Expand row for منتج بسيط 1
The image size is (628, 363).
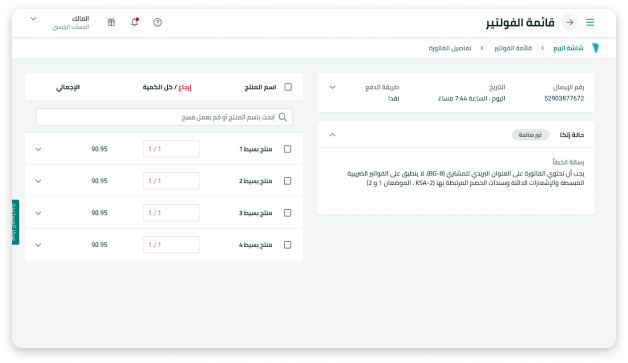pyautogui.click(x=38, y=149)
